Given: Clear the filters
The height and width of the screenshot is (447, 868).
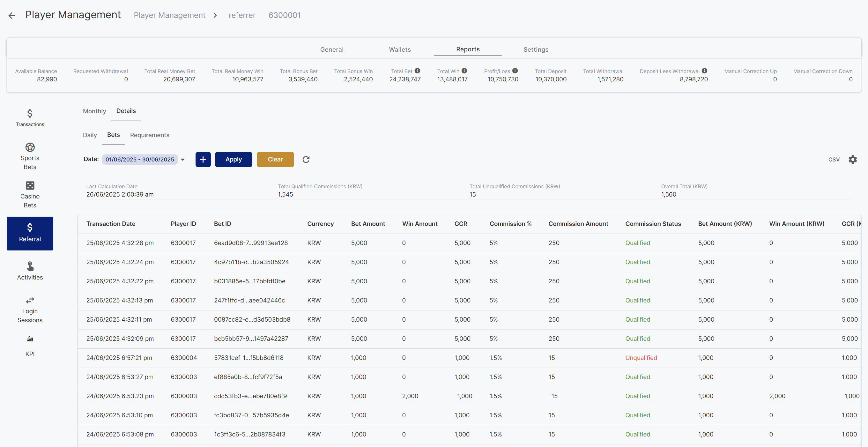Looking at the screenshot, I should coord(275,160).
